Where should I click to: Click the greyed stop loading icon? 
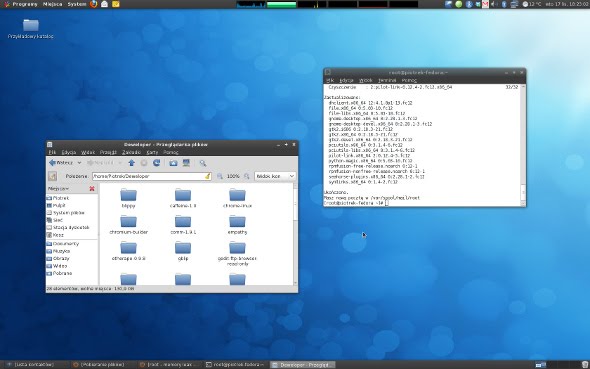pyautogui.click(x=144, y=163)
